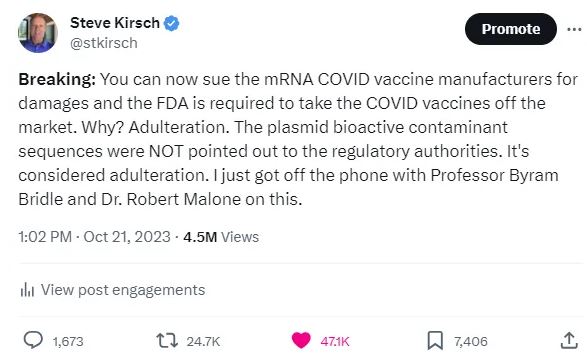Repost the tweet using the retweet arrows icon
This screenshot has height=361, width=587.
[167, 341]
